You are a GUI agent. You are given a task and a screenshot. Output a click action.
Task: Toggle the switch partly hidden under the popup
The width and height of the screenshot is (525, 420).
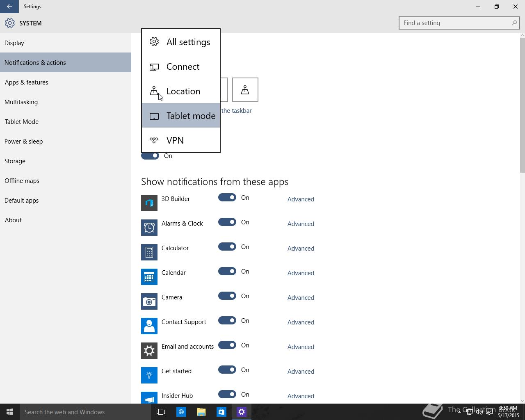pos(150,156)
